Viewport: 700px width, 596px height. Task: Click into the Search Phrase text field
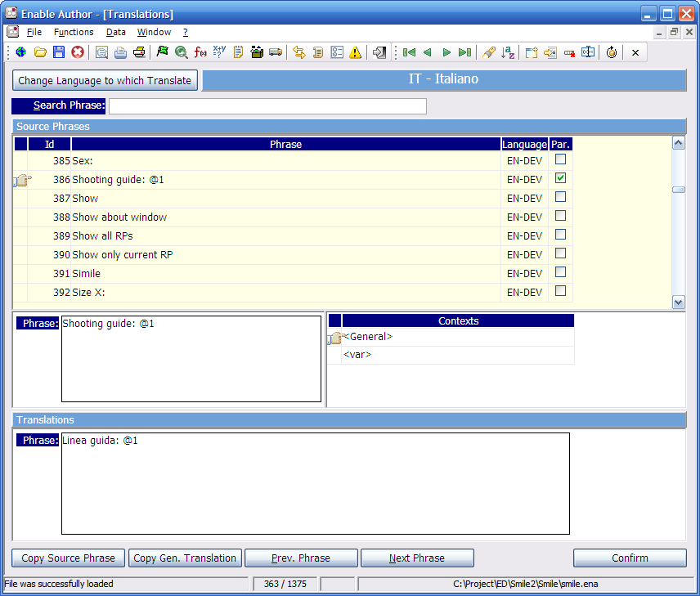pyautogui.click(x=267, y=106)
